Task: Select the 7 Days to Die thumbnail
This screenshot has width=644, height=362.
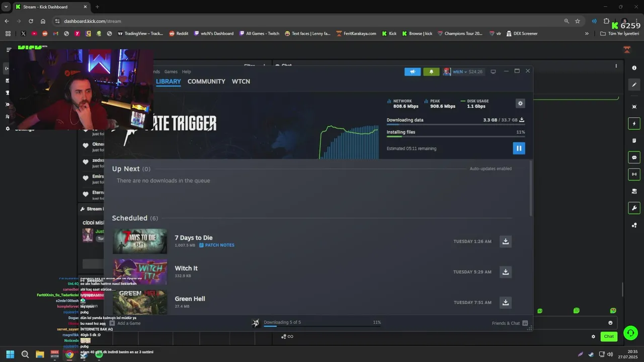Action: pos(140,241)
